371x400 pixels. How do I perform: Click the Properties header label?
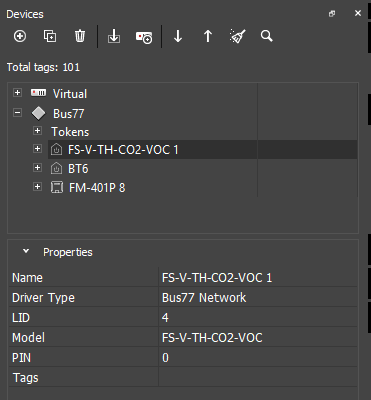click(68, 252)
